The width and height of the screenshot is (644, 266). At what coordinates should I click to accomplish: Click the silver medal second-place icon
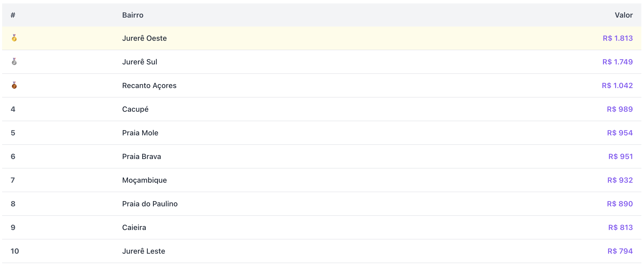14,62
